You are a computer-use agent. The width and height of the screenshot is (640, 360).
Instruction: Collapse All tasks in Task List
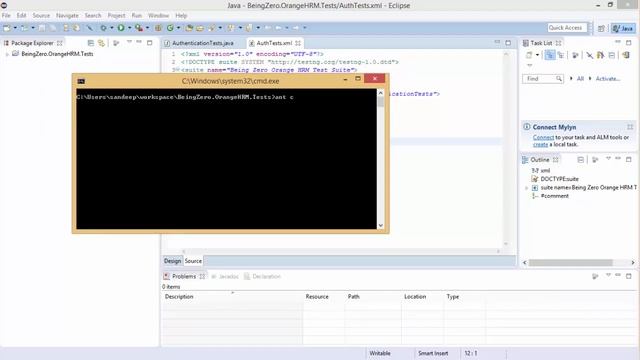point(611,55)
